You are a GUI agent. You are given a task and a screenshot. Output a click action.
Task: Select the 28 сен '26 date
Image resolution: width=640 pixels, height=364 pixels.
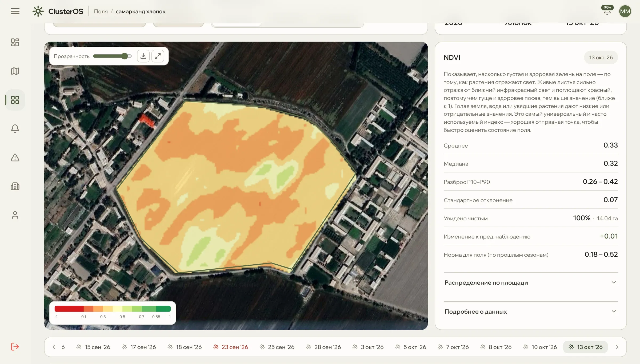pyautogui.click(x=323, y=347)
